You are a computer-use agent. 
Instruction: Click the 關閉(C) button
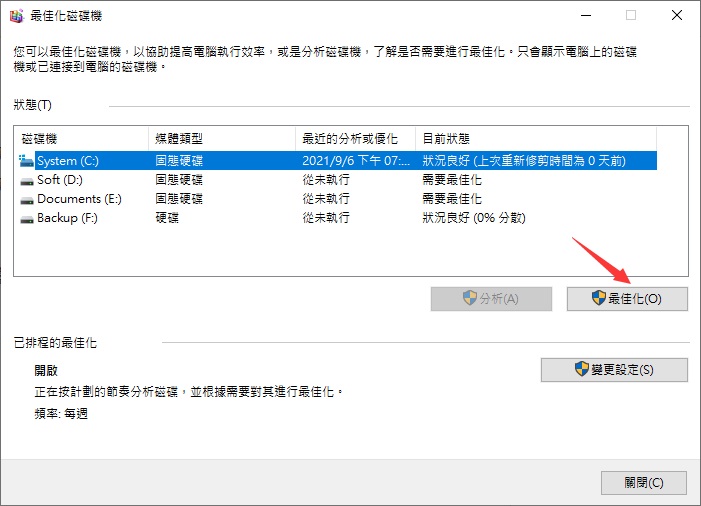click(x=644, y=483)
